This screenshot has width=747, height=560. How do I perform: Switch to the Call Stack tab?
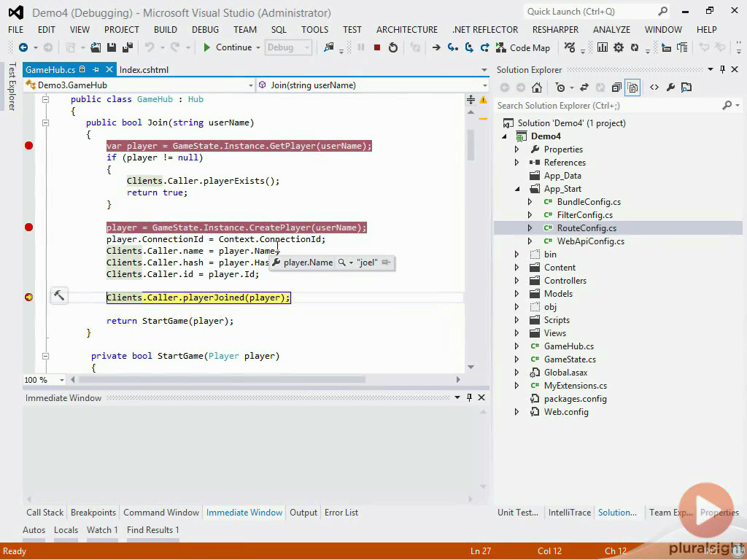[44, 513]
